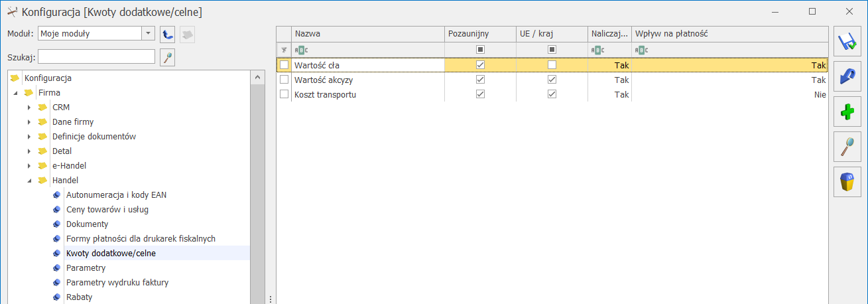Image resolution: width=868 pixels, height=304 pixels.
Task: Tick the selection checkbox for Wartość cła row
Action: pos(284,65)
